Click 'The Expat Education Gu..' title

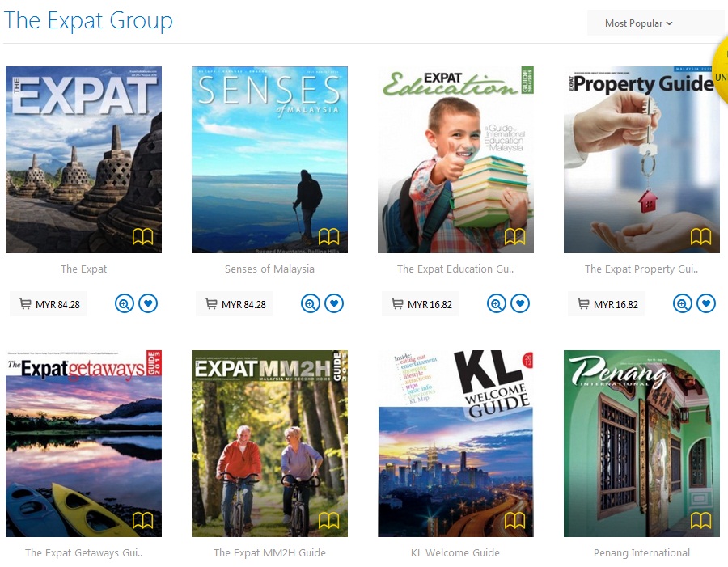click(455, 269)
